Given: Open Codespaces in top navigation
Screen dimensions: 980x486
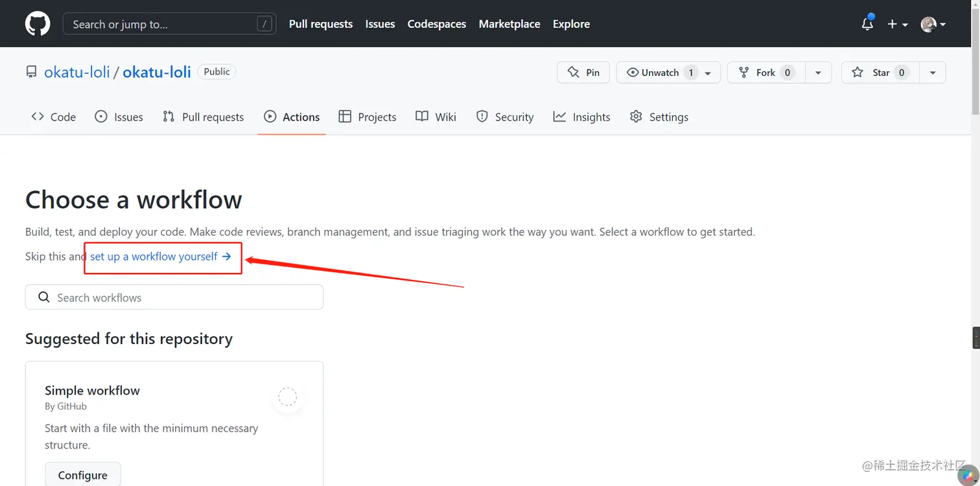Looking at the screenshot, I should click(437, 24).
